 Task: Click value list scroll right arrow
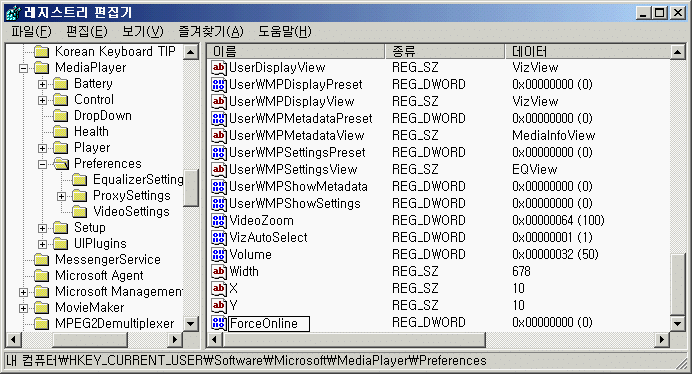pyautogui.click(x=662, y=340)
